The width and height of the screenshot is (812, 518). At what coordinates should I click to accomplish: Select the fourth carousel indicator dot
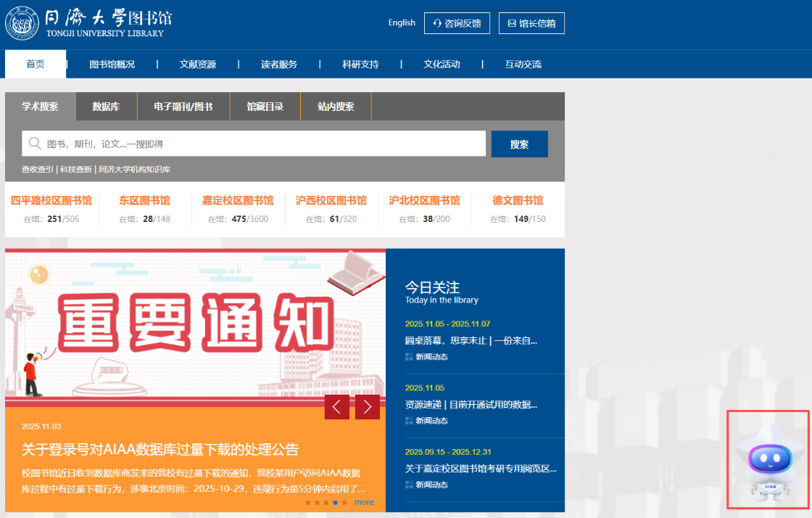point(335,502)
